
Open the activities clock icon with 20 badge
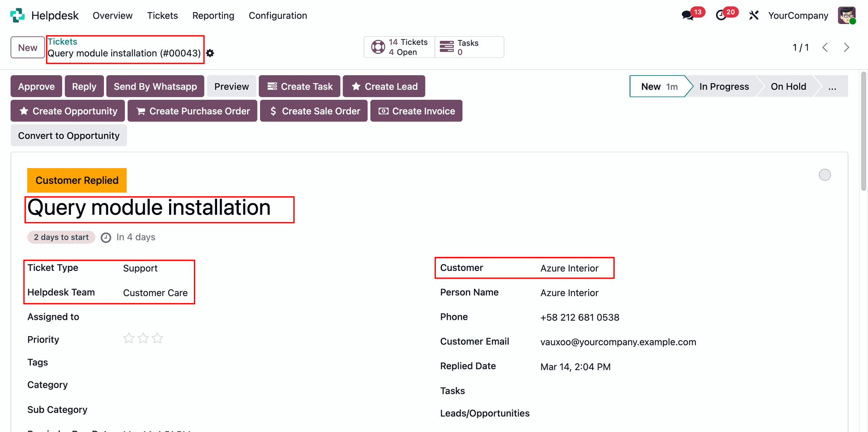[721, 15]
